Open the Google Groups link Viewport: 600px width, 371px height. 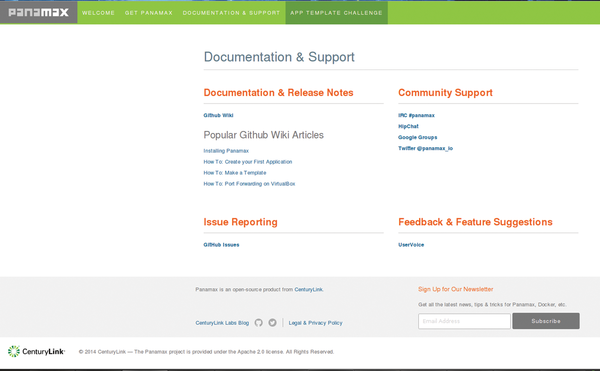(x=417, y=137)
